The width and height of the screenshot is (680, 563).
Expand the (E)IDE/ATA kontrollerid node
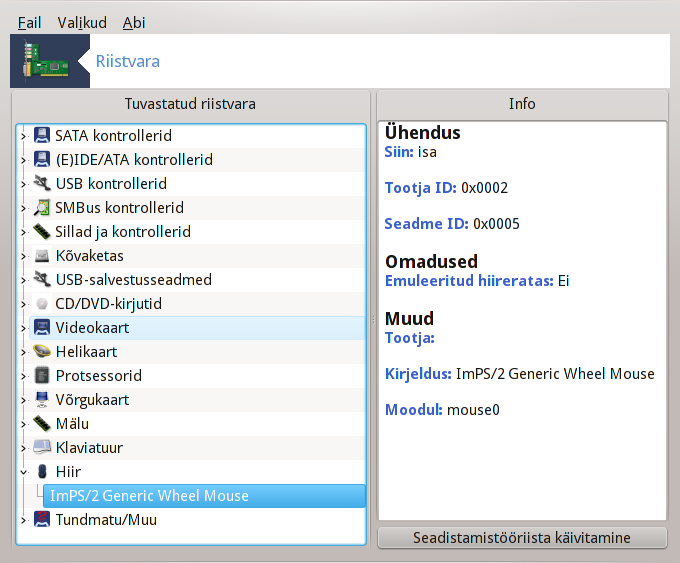click(23, 160)
